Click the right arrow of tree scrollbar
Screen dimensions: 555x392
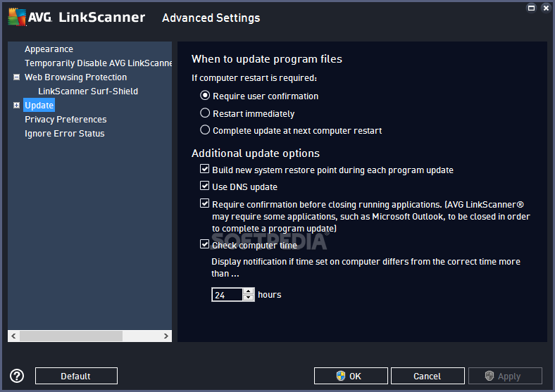pos(166,336)
